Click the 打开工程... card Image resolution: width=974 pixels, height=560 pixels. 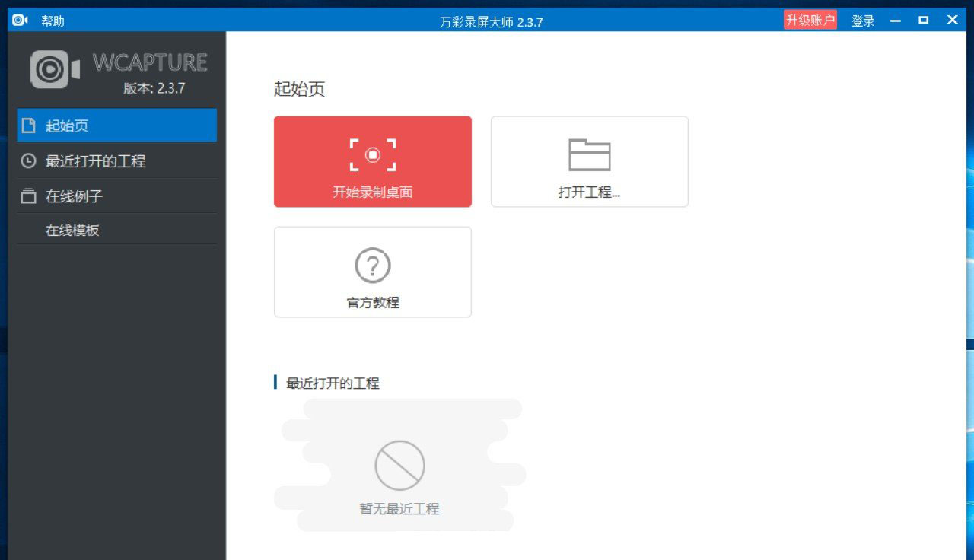point(590,161)
